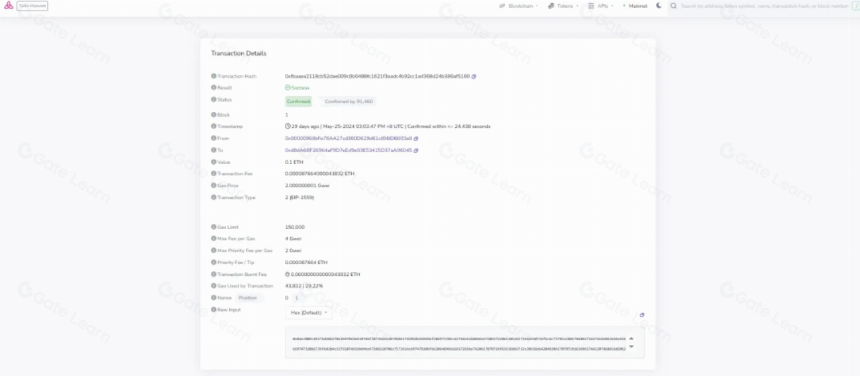Click info icon beside Status
This screenshot has width=860, height=376.
[214, 100]
